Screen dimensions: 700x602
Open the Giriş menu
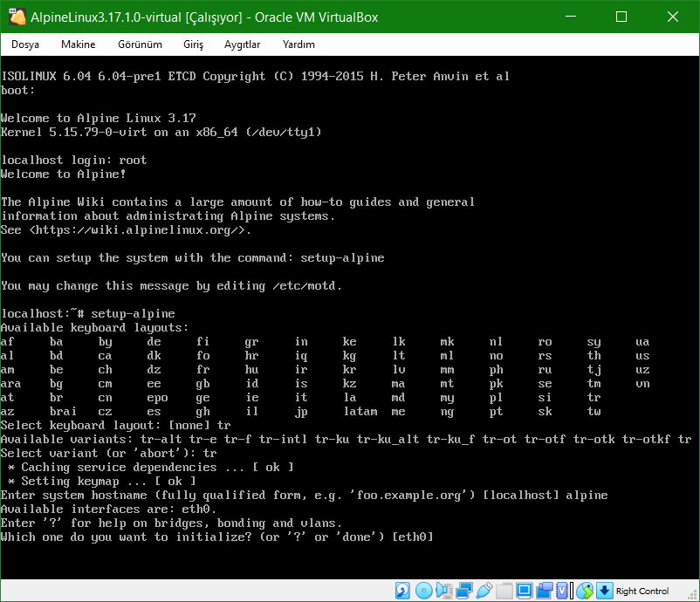pyautogui.click(x=193, y=44)
